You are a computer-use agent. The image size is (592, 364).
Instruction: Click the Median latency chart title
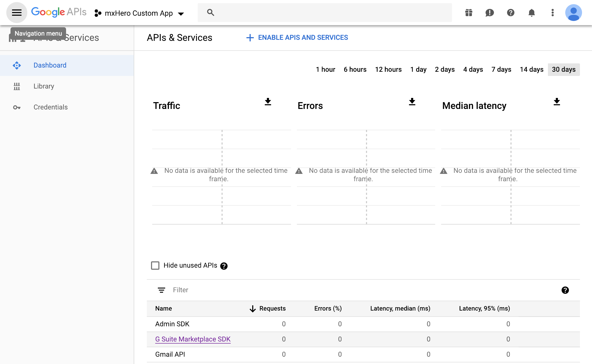click(x=474, y=106)
